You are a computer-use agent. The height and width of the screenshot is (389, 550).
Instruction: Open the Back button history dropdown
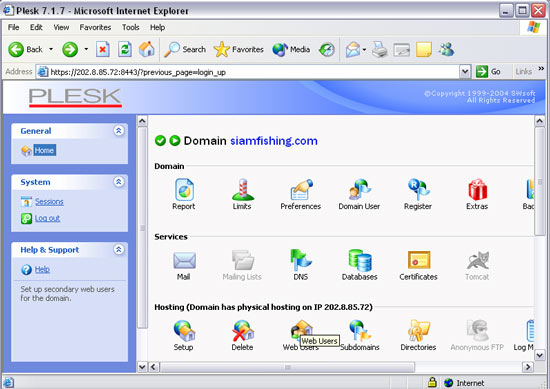[x=51, y=49]
